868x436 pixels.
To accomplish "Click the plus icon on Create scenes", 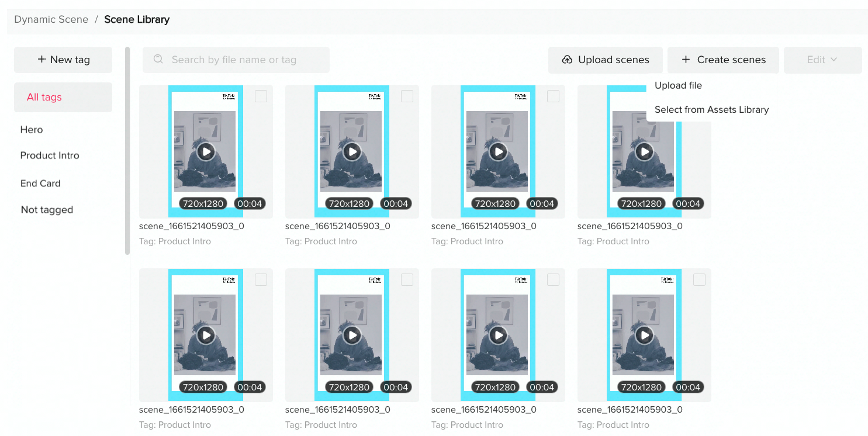I will [686, 60].
